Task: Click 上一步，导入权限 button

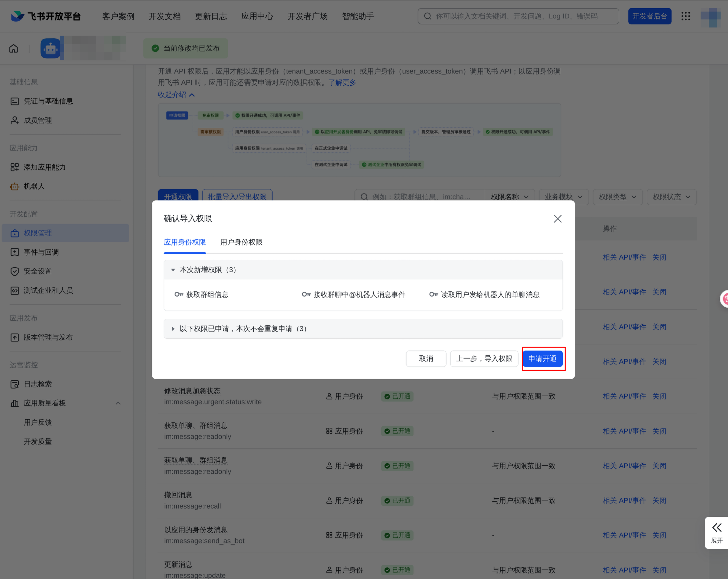Action: click(484, 359)
